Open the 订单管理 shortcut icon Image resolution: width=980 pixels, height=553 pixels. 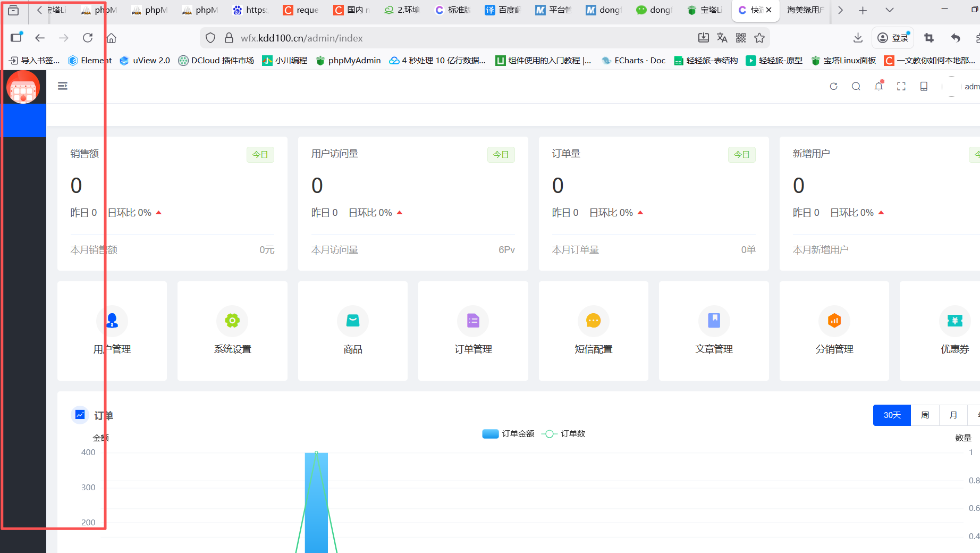point(473,321)
